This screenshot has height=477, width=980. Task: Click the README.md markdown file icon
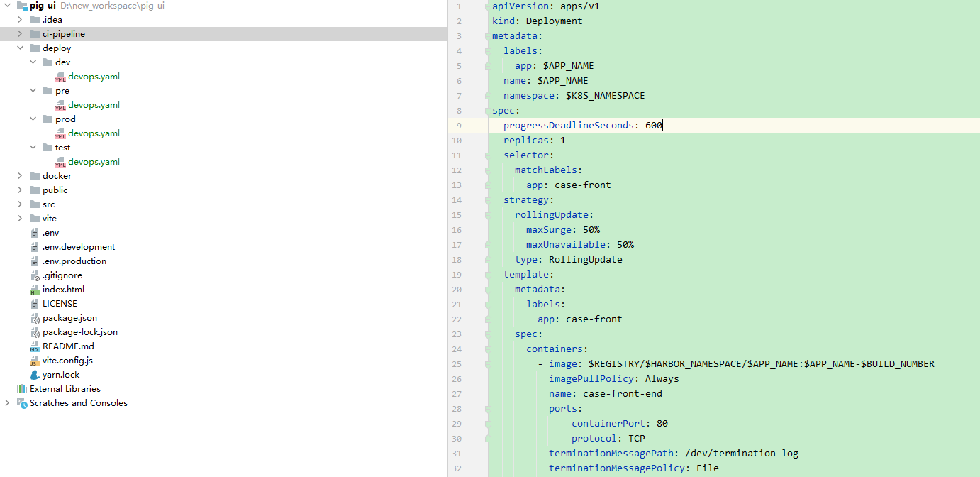pos(35,346)
